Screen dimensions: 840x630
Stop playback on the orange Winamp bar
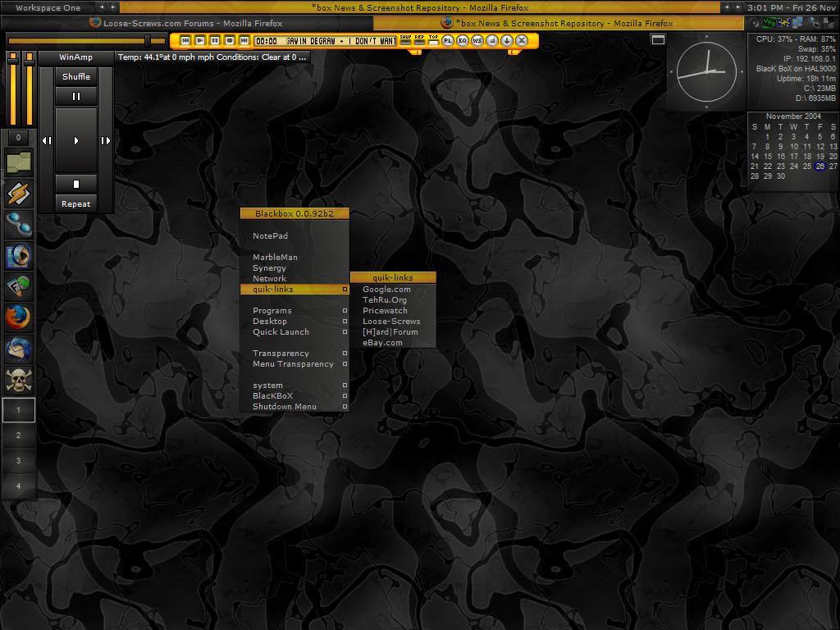230,41
